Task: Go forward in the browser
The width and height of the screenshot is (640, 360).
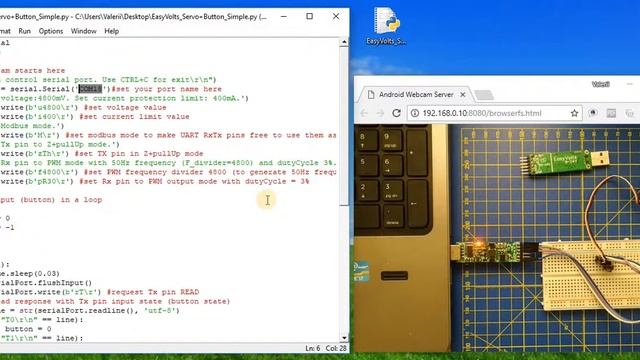Action: [380, 113]
